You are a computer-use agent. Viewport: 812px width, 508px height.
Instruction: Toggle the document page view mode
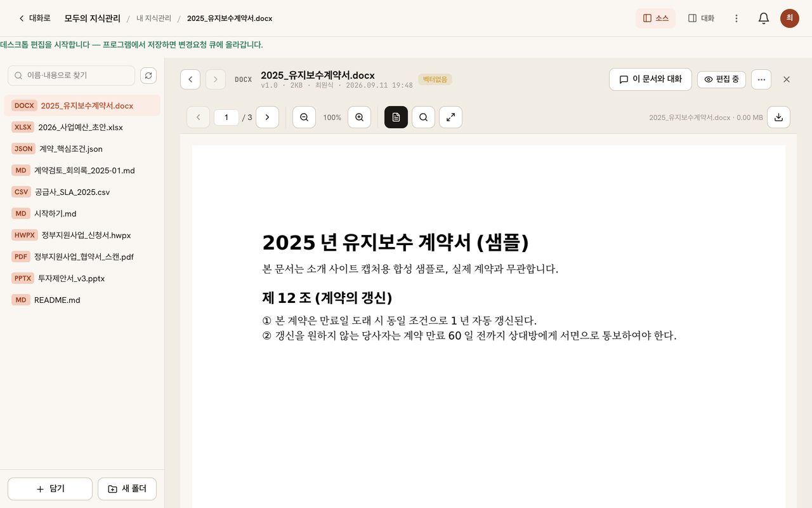tap(396, 117)
